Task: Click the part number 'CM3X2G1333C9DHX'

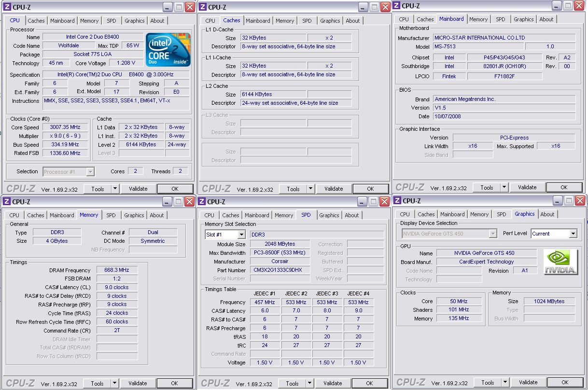Action: (280, 270)
